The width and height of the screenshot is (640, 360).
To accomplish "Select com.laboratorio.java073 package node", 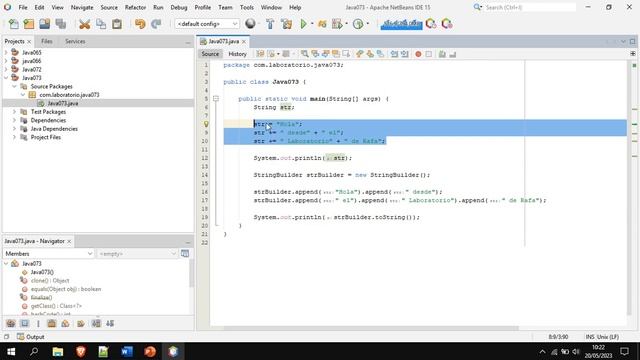I will point(69,95).
